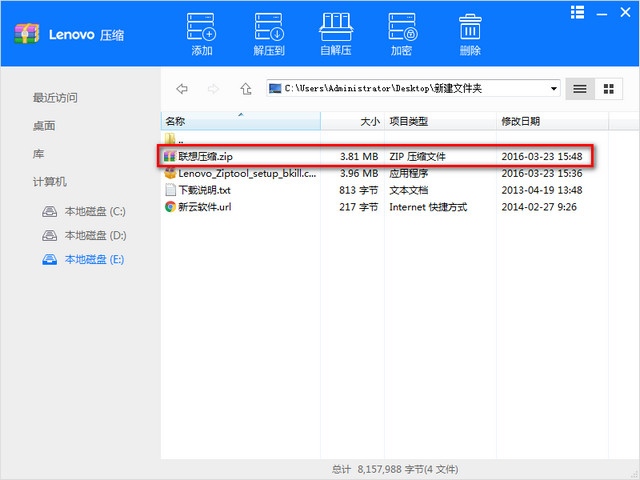Click the 3.81 MB size cell
This screenshot has height=480, width=640.
click(x=359, y=157)
